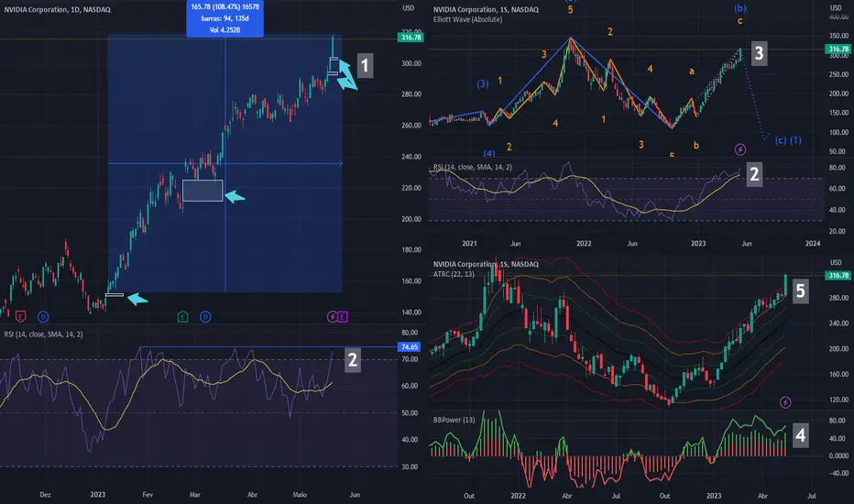Open the magenta E earnings marker near Jun
Screen dimensions: 854x504
342,316
